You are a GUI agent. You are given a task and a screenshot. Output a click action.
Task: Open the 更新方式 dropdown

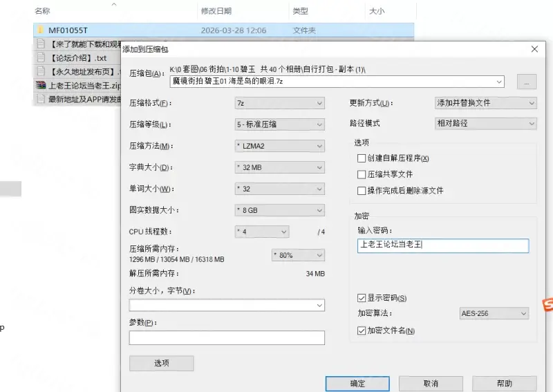point(486,103)
